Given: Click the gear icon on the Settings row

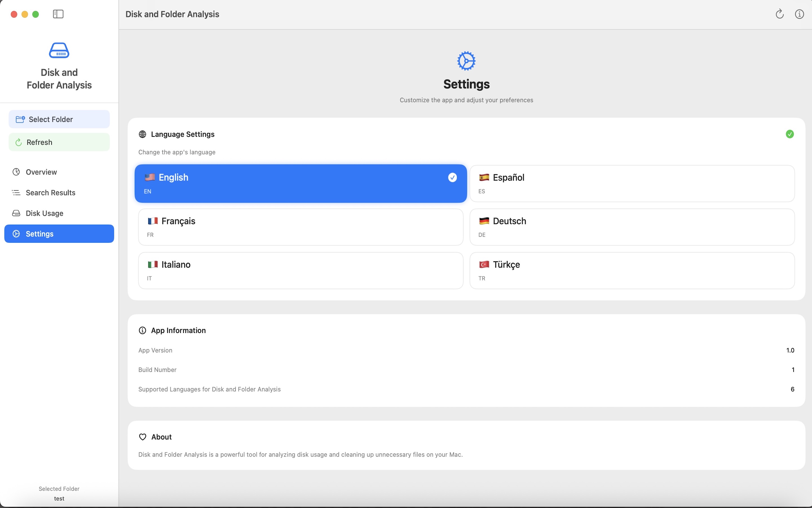Looking at the screenshot, I should pyautogui.click(x=16, y=234).
